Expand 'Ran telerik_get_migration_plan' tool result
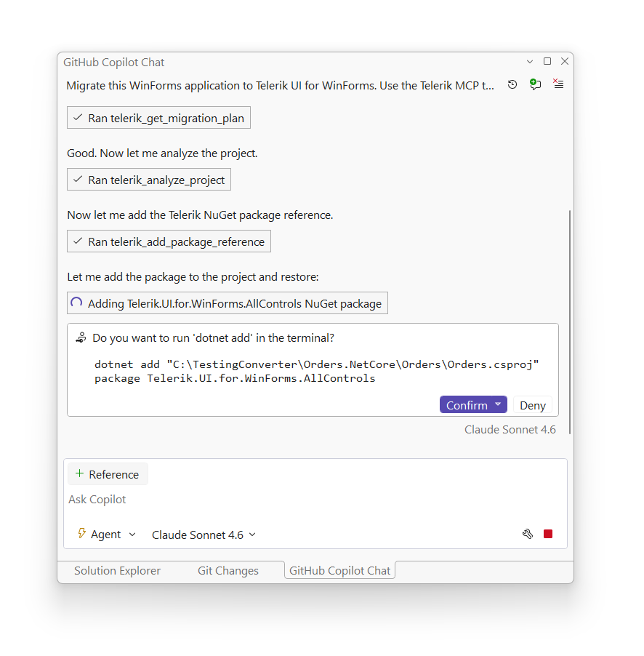The image size is (644, 656). (158, 118)
